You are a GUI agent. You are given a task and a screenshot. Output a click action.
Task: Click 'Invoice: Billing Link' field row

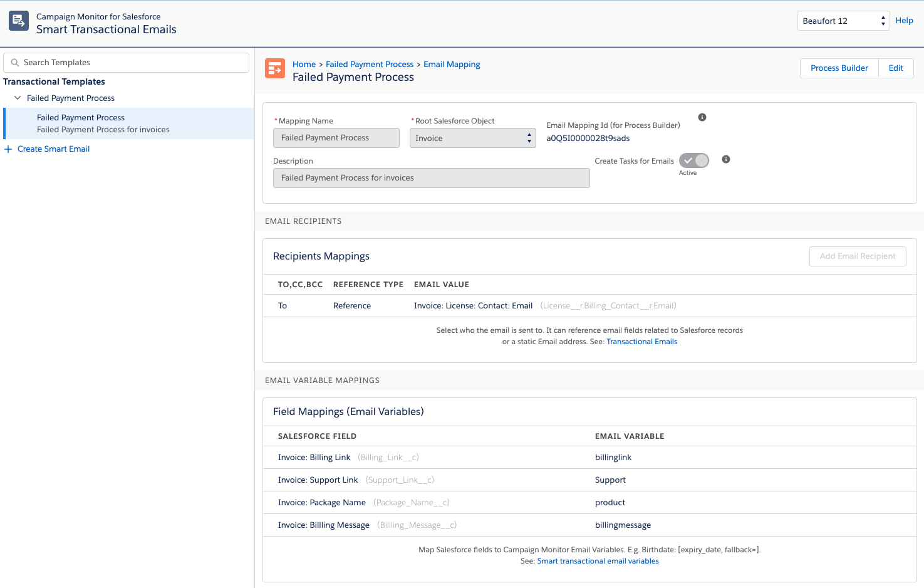(589, 458)
